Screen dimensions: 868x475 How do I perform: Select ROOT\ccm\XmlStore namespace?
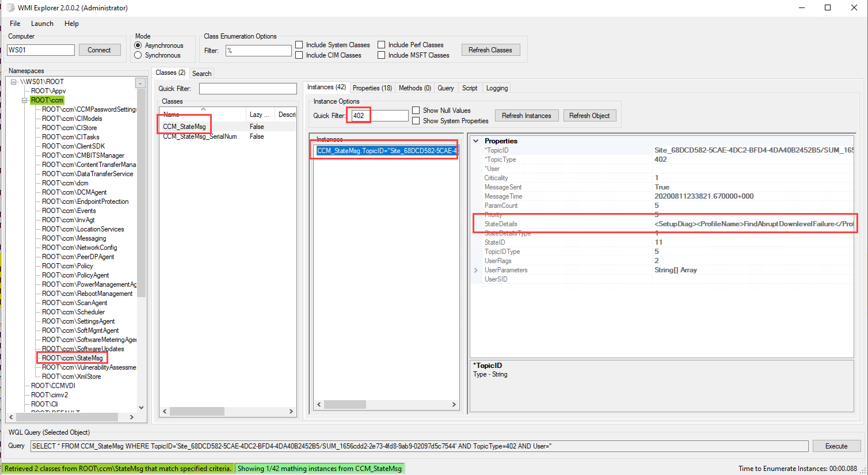click(71, 377)
